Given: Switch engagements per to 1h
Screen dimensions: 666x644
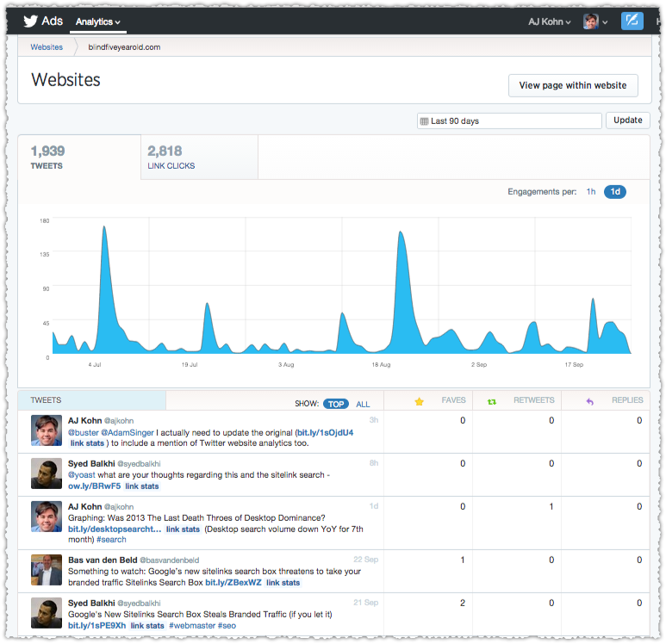Looking at the screenshot, I should tap(590, 191).
